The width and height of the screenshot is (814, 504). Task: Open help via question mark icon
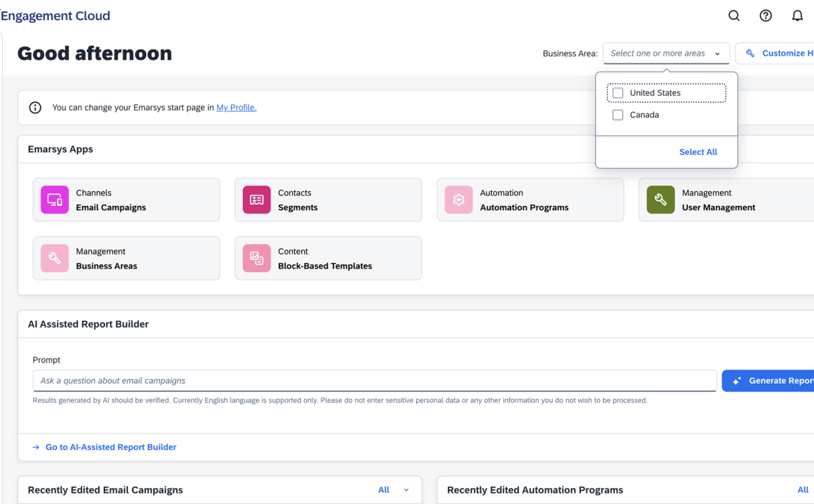tap(765, 16)
